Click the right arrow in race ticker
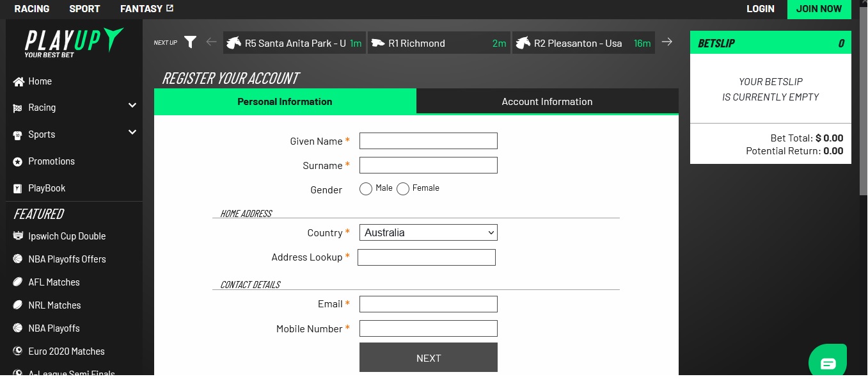The width and height of the screenshot is (868, 379). pos(667,42)
